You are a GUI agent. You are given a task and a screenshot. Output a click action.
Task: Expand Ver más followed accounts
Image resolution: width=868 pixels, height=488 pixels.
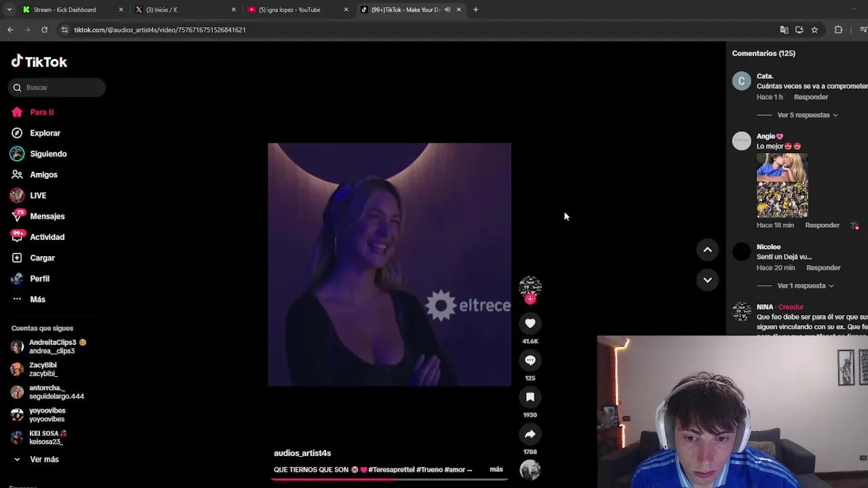[x=44, y=460]
